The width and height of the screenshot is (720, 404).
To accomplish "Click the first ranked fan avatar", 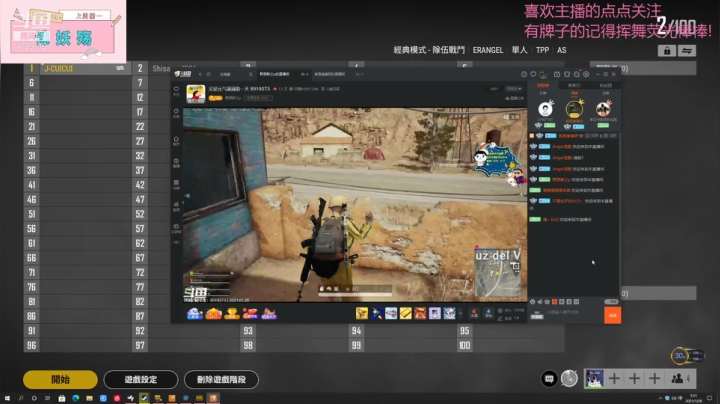I will [545, 109].
